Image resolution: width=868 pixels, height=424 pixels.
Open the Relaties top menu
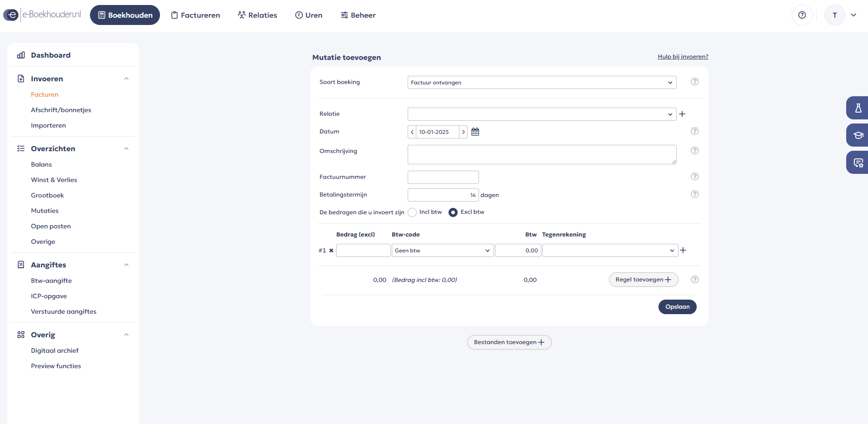point(257,15)
